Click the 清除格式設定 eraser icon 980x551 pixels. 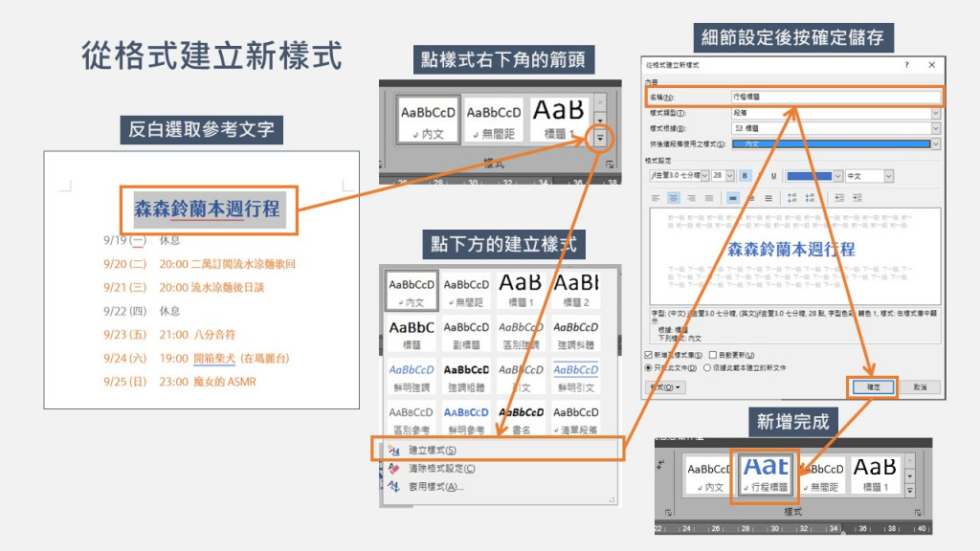[393, 468]
